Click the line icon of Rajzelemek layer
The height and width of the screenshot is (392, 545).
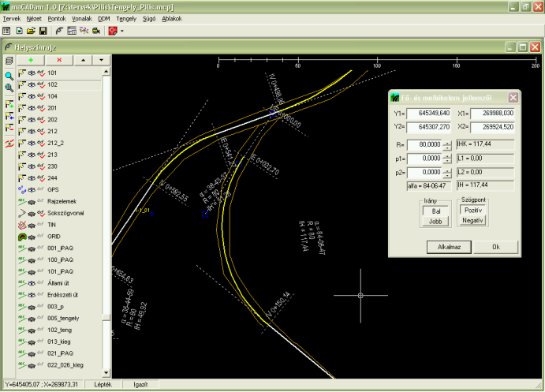click(x=22, y=202)
